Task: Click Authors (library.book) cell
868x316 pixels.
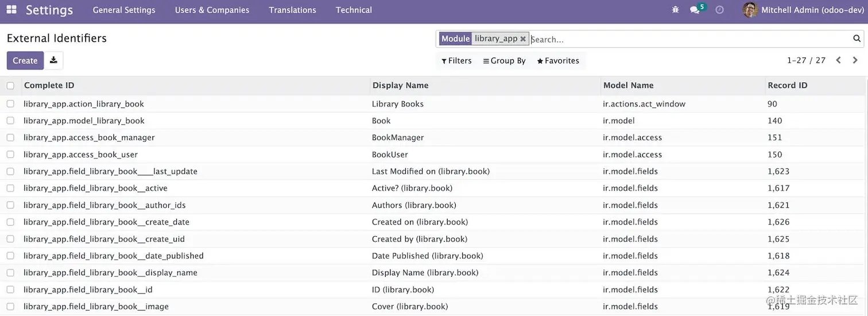Action: [414, 205]
